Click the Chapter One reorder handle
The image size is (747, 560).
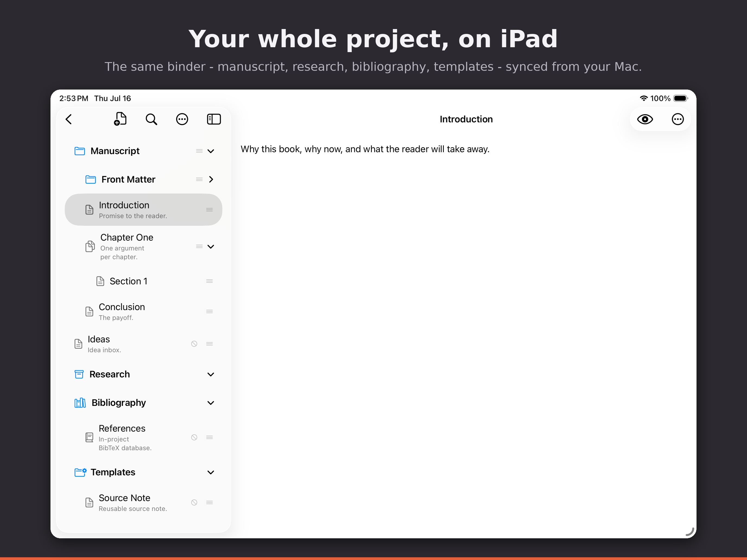point(199,246)
